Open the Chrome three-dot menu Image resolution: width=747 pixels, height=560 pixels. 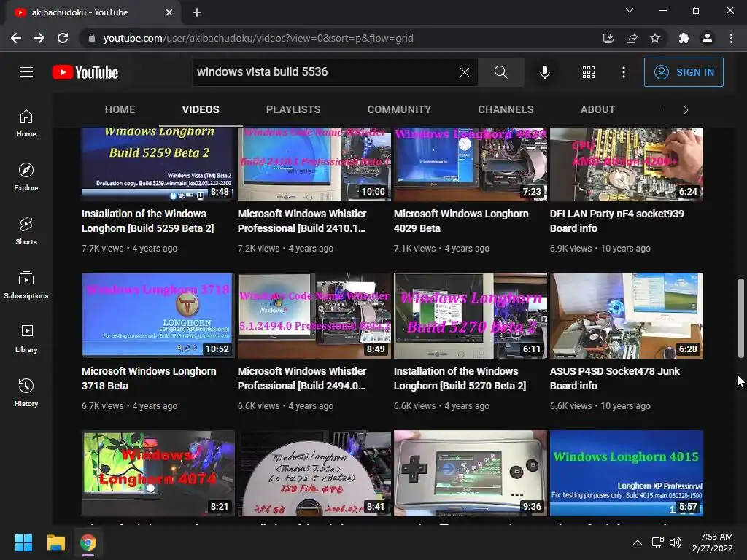tap(731, 38)
